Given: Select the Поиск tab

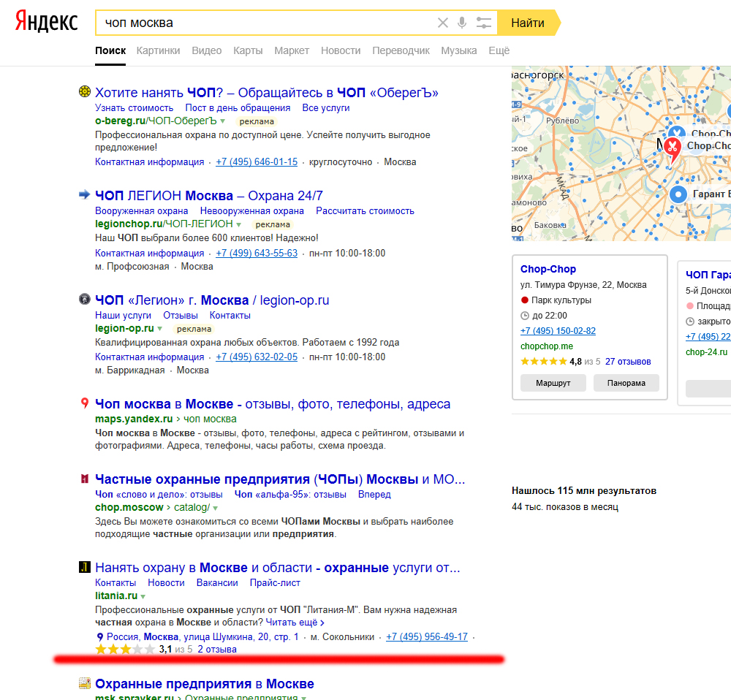Looking at the screenshot, I should click(110, 50).
